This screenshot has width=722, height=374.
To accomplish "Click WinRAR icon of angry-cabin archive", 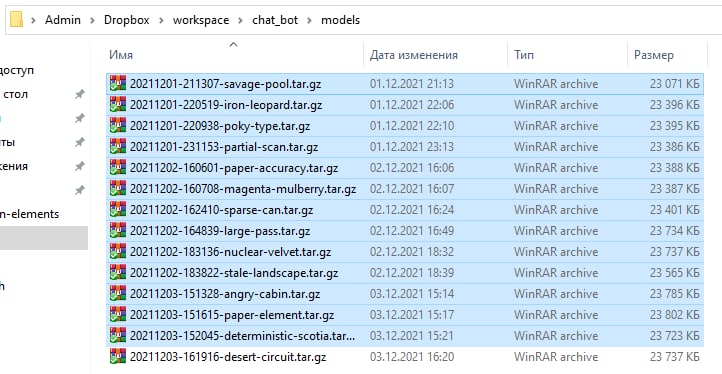I will [118, 294].
